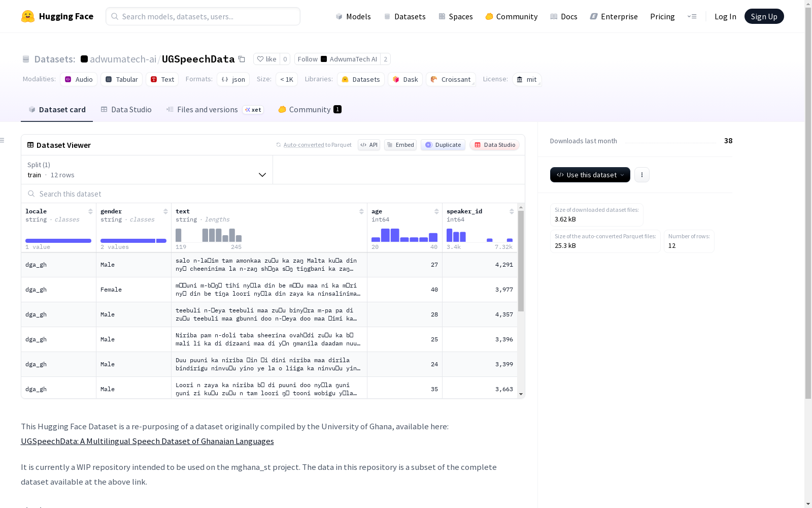The image size is (812, 508).
Task: Click the AdwumaTech AI organization avatar
Action: 324,59
